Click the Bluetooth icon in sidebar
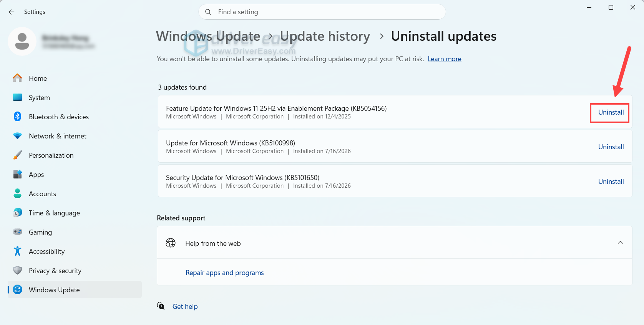Viewport: 644px width, 325px height. click(x=17, y=117)
